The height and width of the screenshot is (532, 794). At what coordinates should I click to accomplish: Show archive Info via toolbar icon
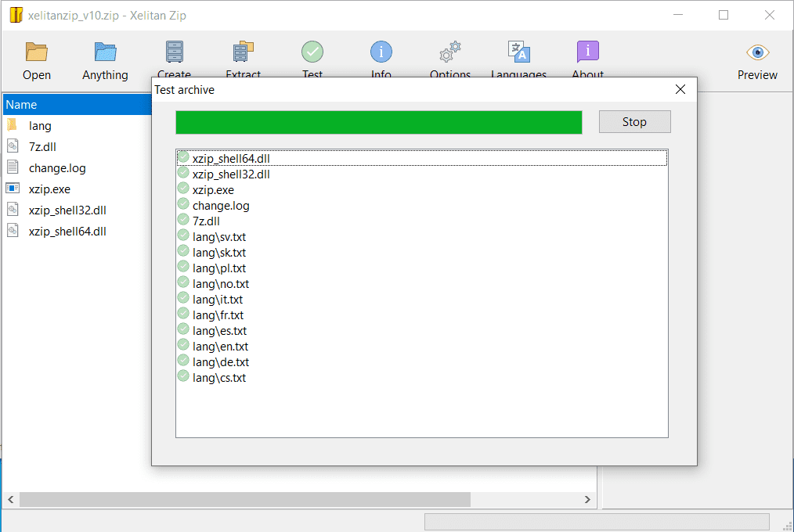tap(381, 52)
